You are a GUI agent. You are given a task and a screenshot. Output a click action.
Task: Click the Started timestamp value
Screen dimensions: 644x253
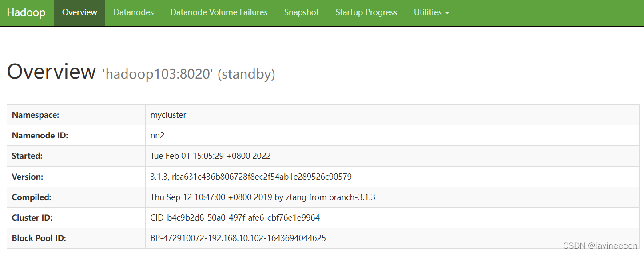tap(211, 156)
